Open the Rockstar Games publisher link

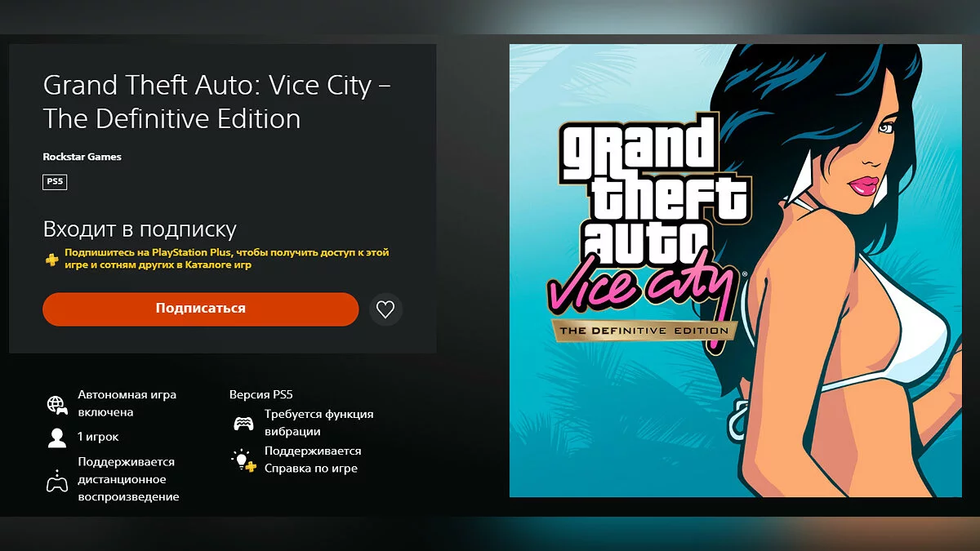pos(82,157)
